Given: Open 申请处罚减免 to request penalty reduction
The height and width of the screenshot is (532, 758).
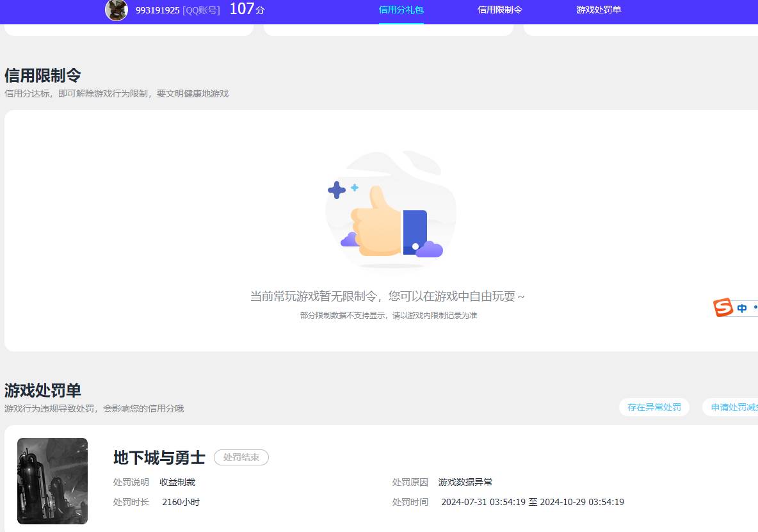Looking at the screenshot, I should (x=736, y=407).
